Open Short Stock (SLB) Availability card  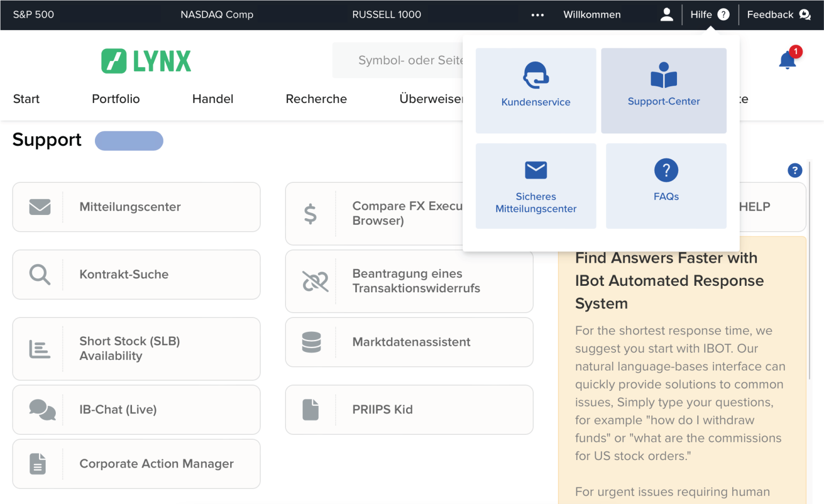pos(136,349)
